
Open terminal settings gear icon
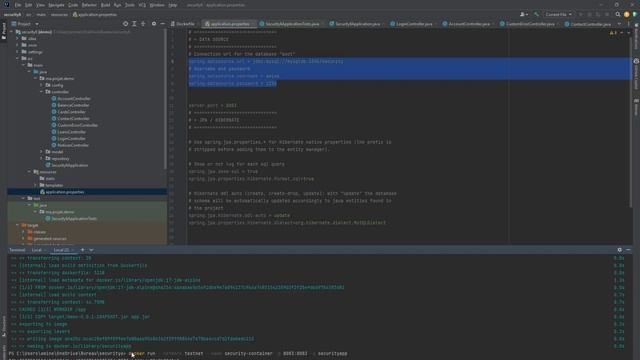[620, 250]
